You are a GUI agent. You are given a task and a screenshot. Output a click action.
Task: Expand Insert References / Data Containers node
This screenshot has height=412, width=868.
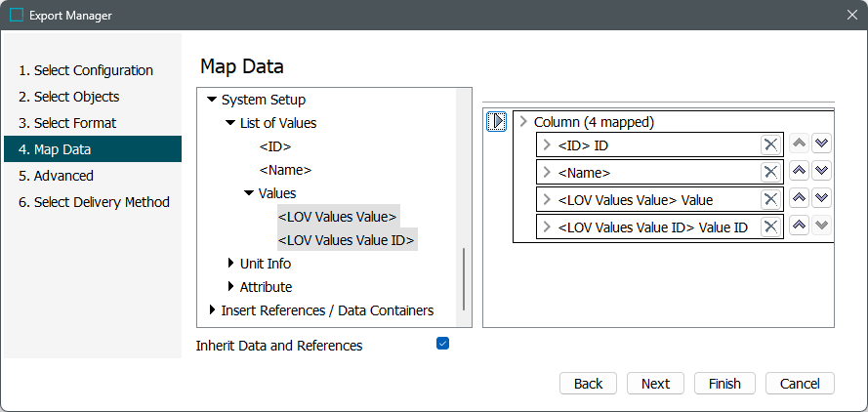[x=212, y=310]
